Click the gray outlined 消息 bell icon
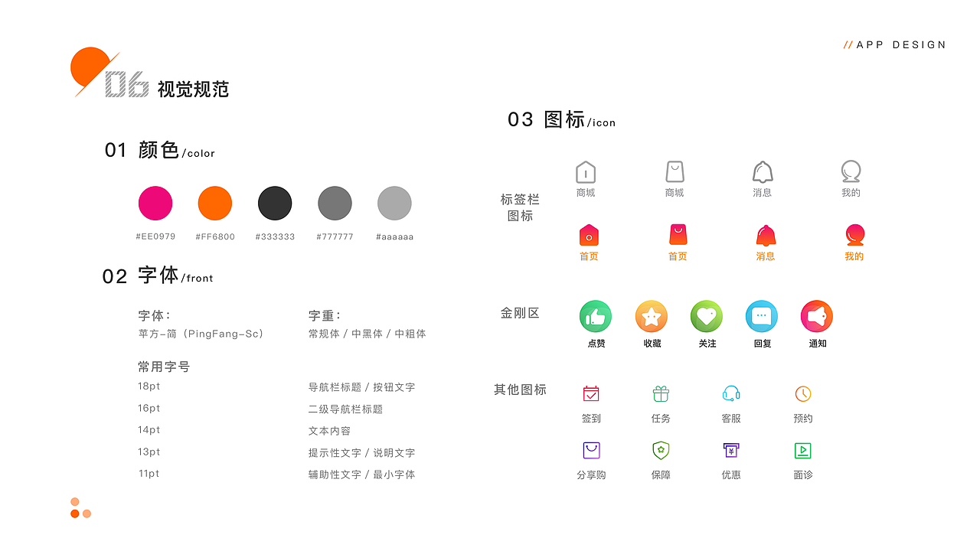980x551 pixels. click(763, 171)
